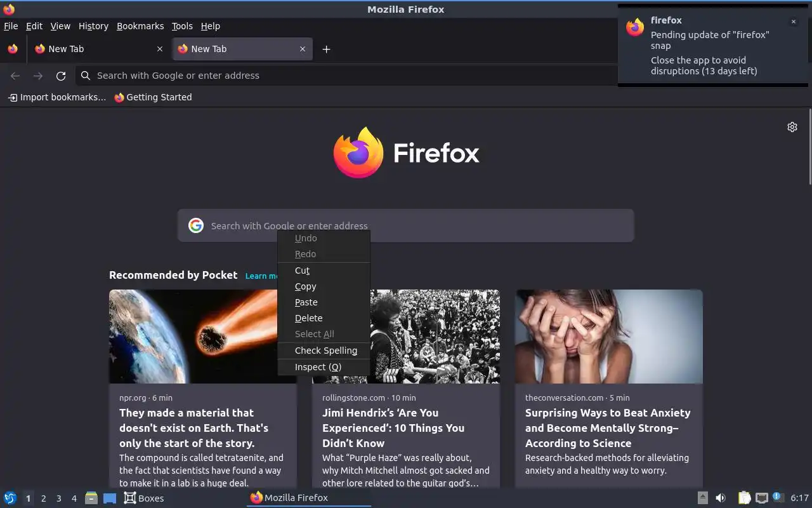Click the clock showing 6:17

coord(800,498)
